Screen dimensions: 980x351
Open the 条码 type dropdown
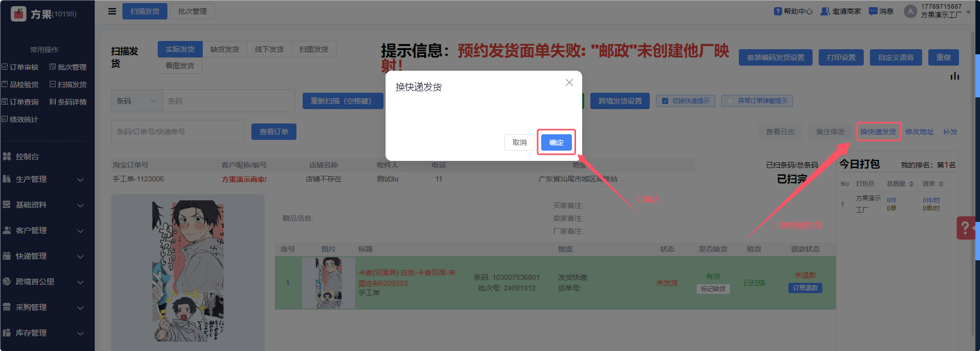pyautogui.click(x=137, y=101)
